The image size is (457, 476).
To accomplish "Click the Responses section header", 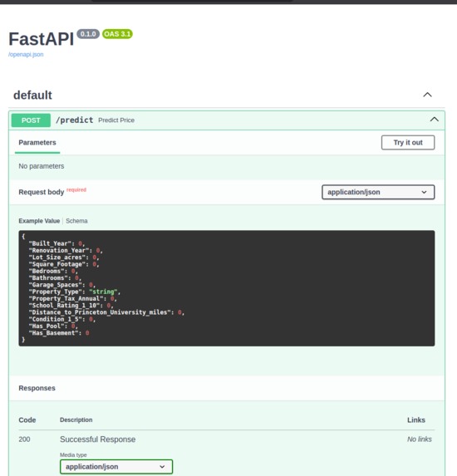I will (x=37, y=388).
